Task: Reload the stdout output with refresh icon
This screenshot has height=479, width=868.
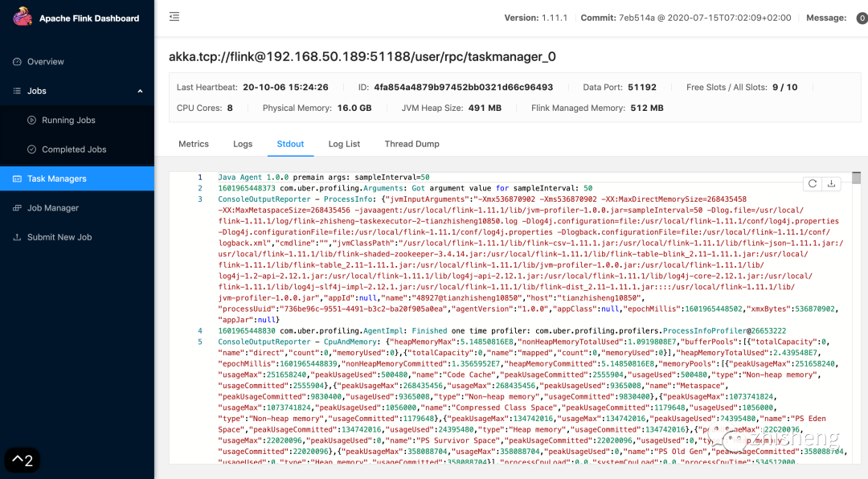Action: [813, 184]
